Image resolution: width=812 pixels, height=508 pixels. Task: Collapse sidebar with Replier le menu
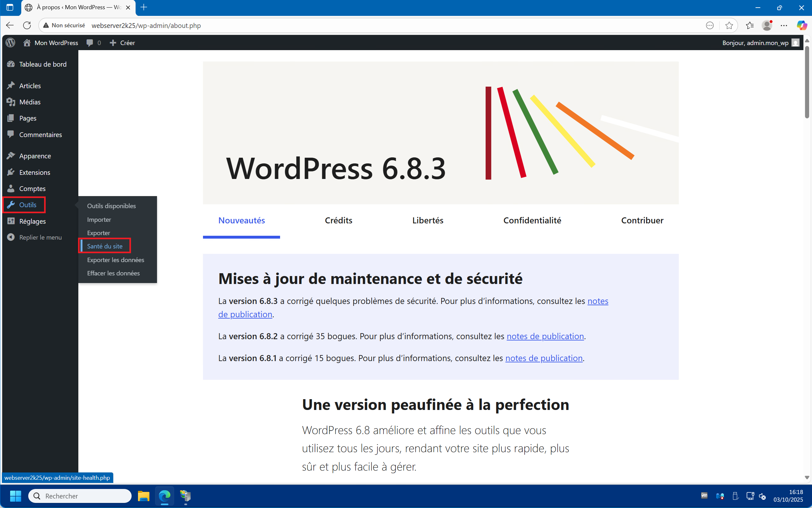(40, 237)
